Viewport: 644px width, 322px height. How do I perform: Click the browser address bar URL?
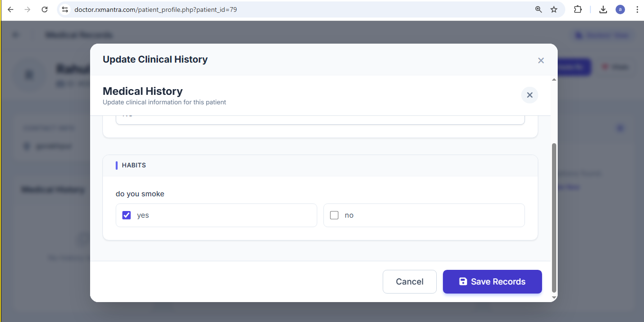[156, 9]
